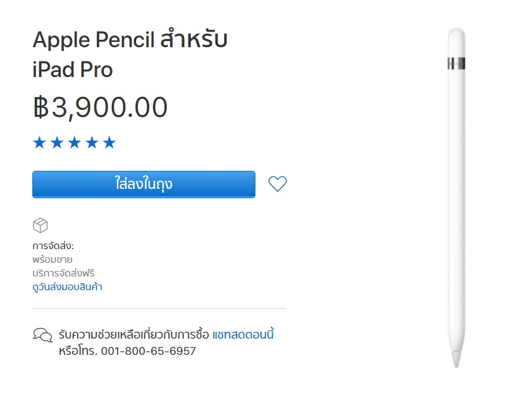
Task: Select the fifth rating star
Action: point(110,142)
